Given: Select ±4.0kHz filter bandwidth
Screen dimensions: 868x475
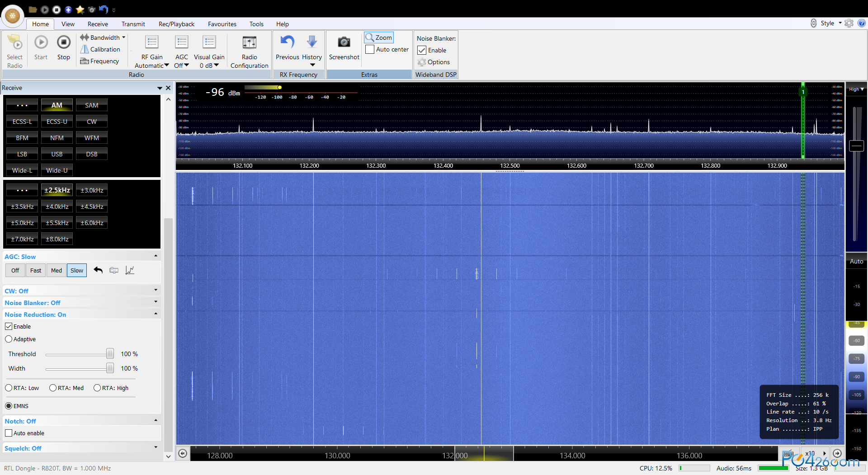Looking at the screenshot, I should click(x=57, y=207).
